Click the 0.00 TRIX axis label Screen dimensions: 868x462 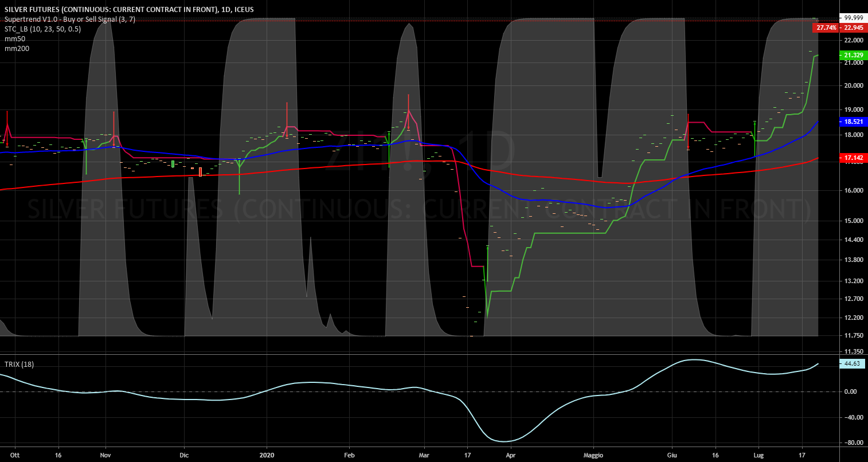[x=850, y=391]
